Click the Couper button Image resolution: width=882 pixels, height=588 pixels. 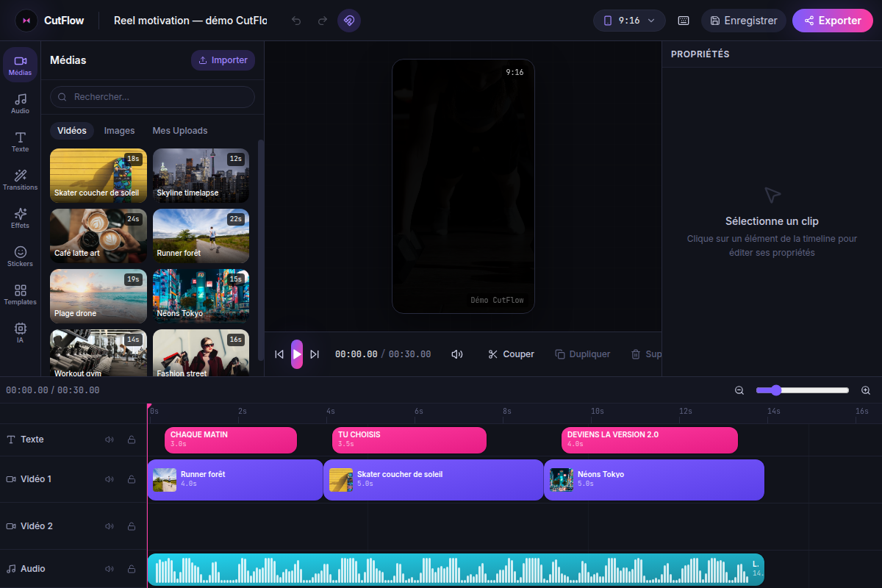pyautogui.click(x=512, y=354)
